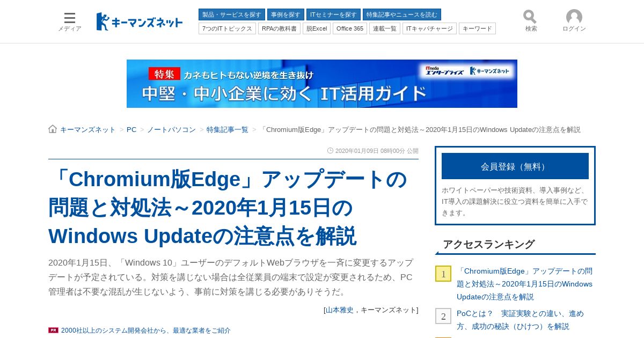Click the 中堅・中小企業に効く IT活用ガイド banner

point(322,84)
